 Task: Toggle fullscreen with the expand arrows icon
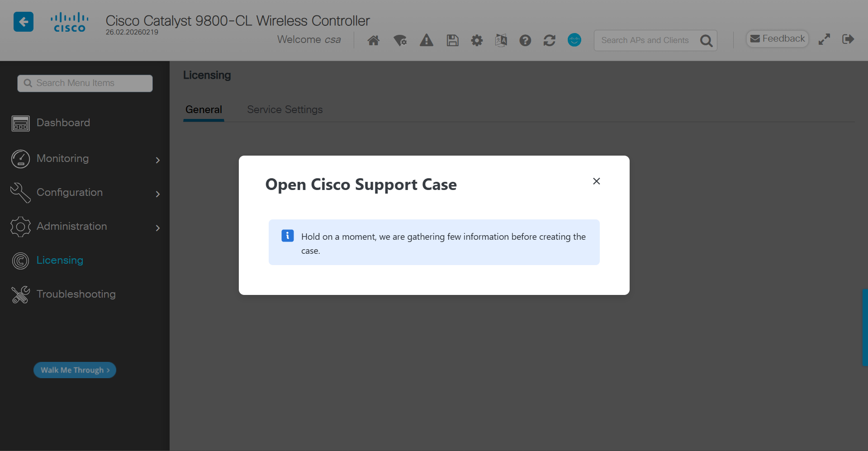tap(824, 39)
